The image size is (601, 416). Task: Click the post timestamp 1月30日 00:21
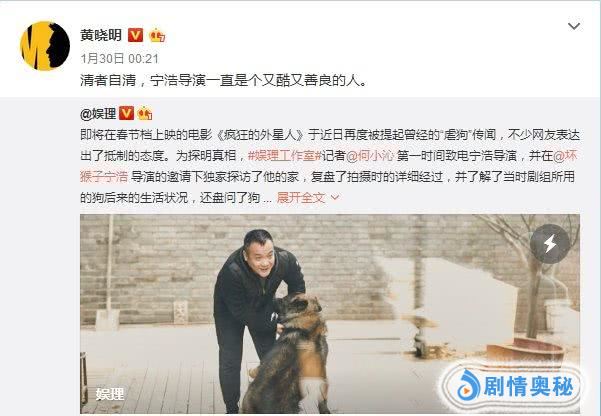point(119,58)
